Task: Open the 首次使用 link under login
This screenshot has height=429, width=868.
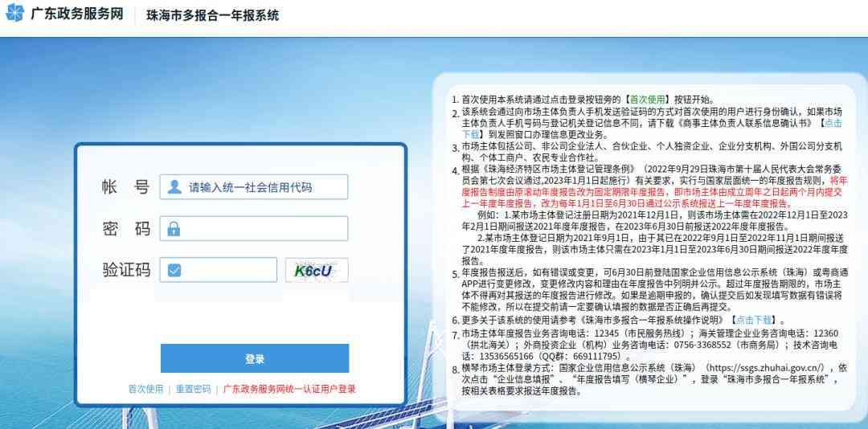Action: pos(145,389)
